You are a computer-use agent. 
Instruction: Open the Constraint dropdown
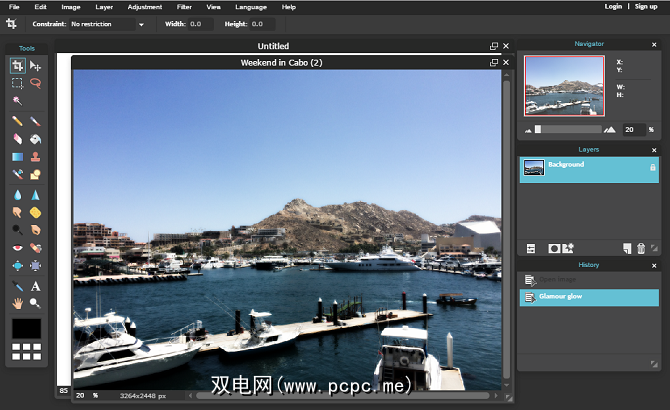(x=141, y=24)
